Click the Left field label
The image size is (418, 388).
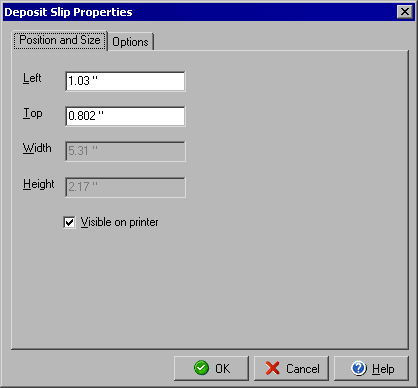(32, 78)
